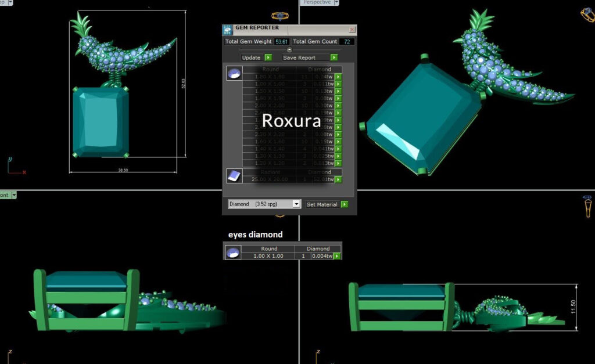Select the Perspective viewport label

[317, 2]
